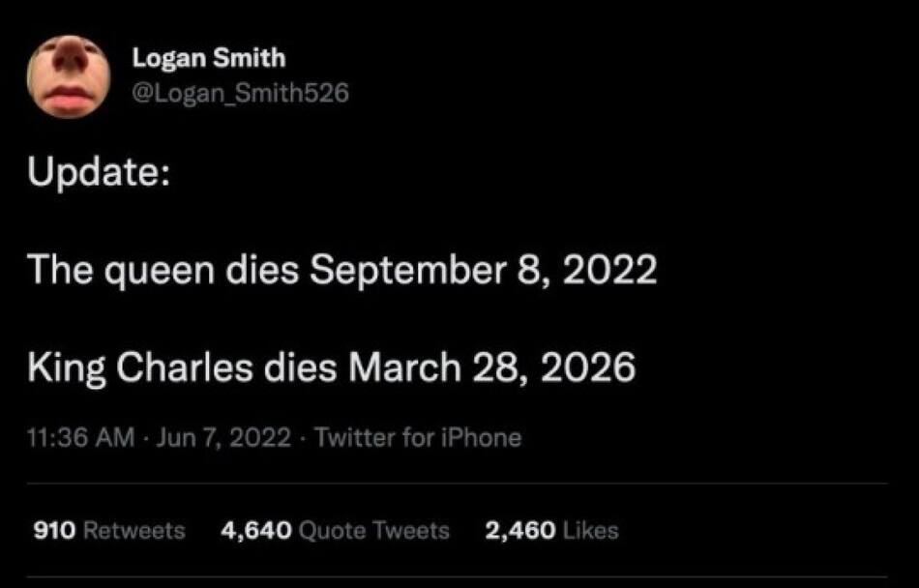Click the 4,640 quote count number
Screen dimensions: 919x588
pyautogui.click(x=256, y=530)
